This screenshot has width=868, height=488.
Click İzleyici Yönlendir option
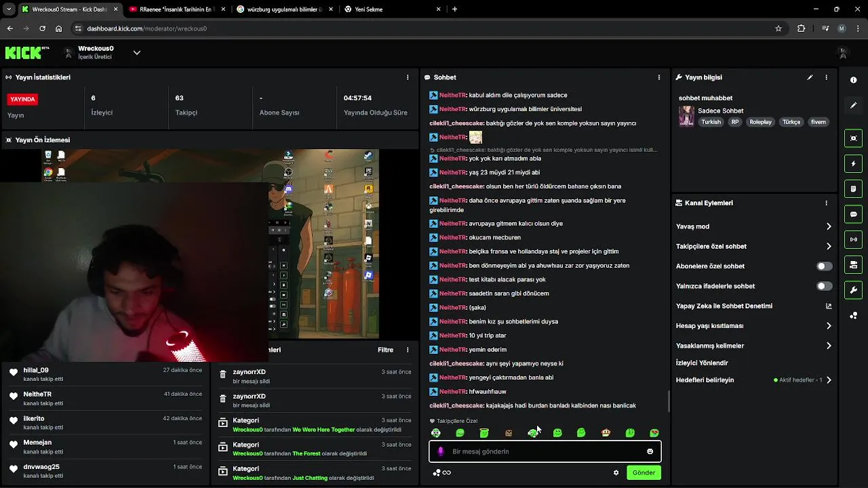coord(702,363)
